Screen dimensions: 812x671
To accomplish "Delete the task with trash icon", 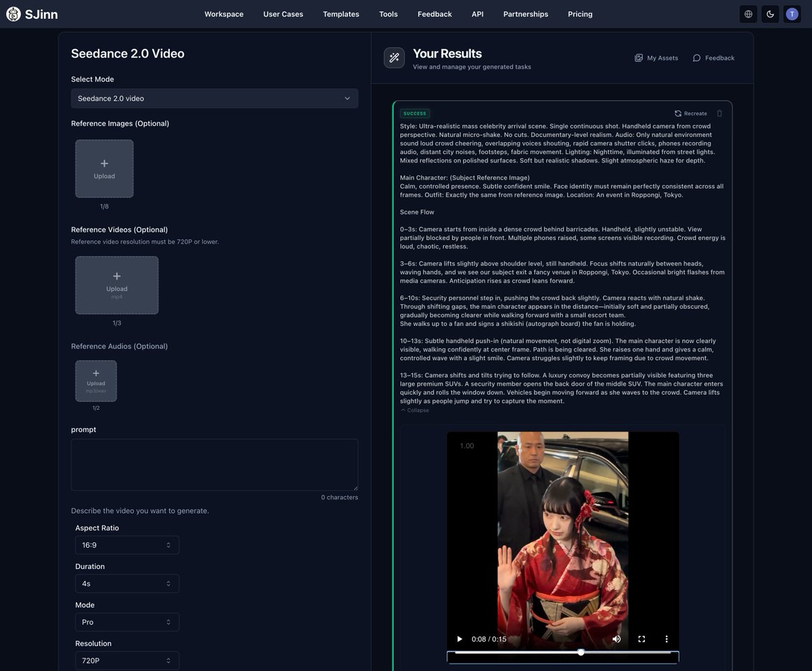I will tap(719, 114).
